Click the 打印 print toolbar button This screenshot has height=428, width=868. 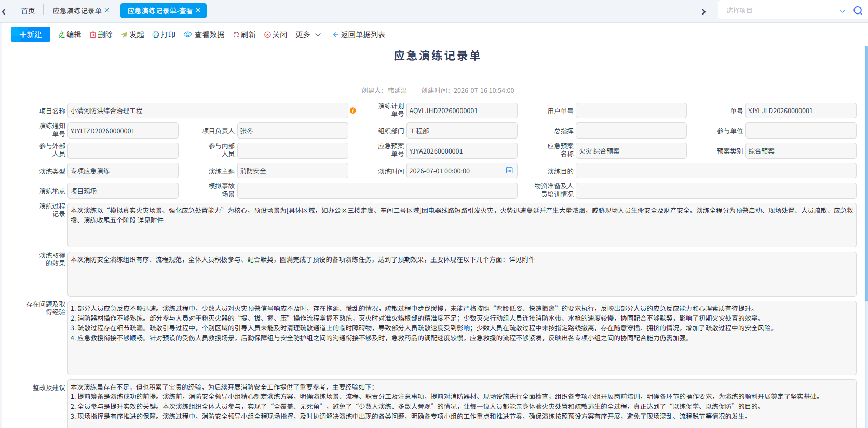pos(164,35)
